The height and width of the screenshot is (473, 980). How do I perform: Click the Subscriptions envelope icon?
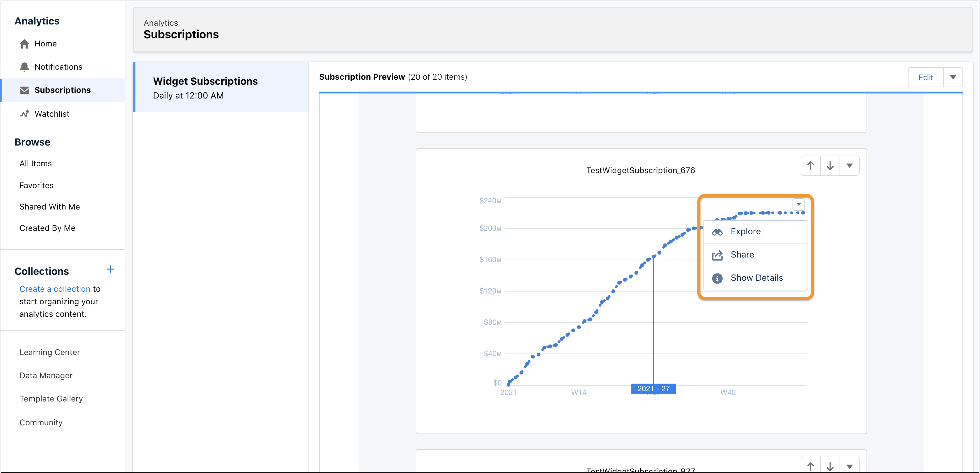click(24, 90)
